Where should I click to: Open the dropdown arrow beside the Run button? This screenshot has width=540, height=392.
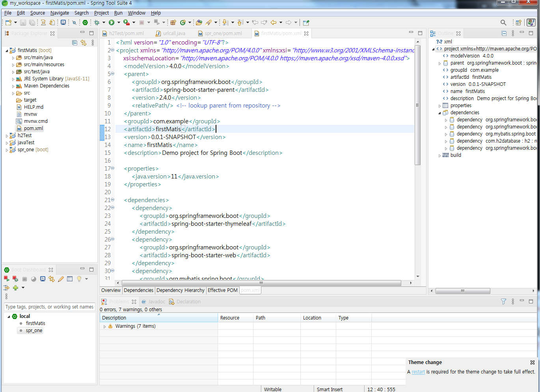119,23
